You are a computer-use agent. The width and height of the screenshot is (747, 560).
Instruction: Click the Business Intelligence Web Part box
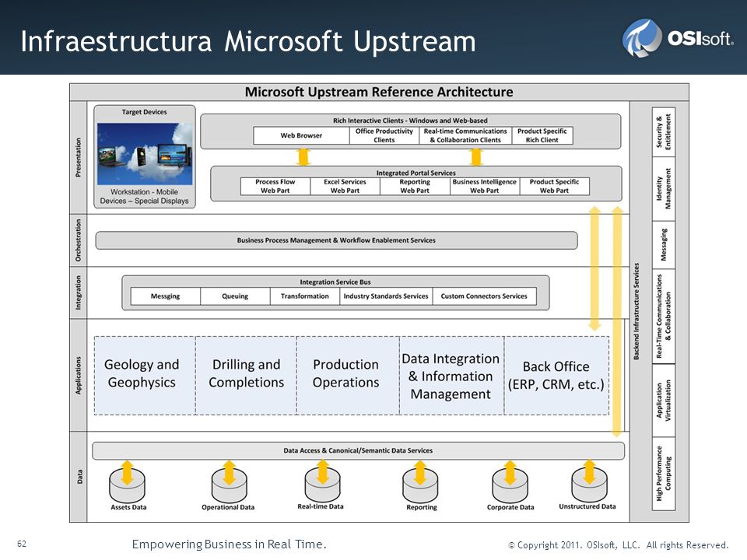tap(485, 186)
